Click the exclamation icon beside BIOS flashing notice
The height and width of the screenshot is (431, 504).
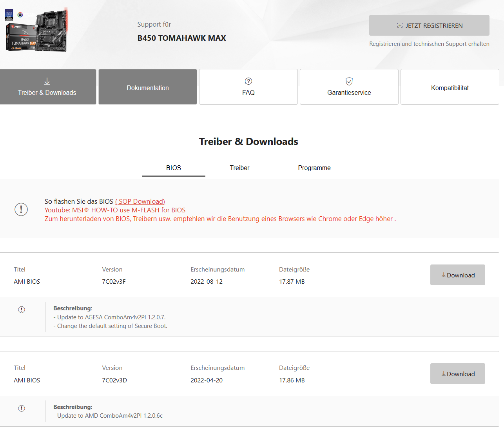click(x=21, y=209)
